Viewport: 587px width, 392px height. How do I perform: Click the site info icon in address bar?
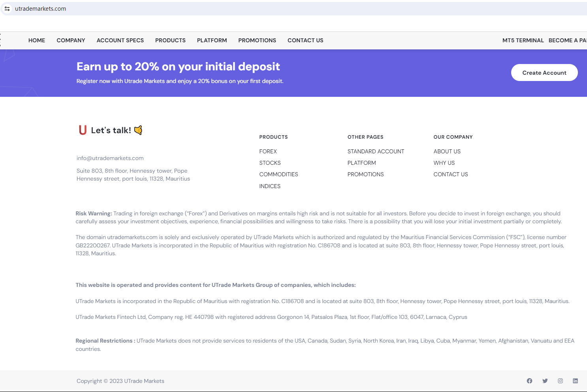pyautogui.click(x=7, y=9)
